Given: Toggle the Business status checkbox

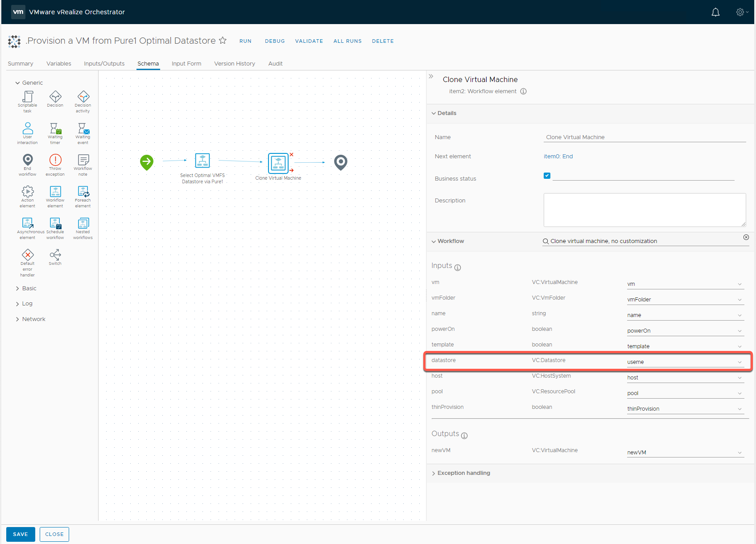Looking at the screenshot, I should pyautogui.click(x=547, y=176).
